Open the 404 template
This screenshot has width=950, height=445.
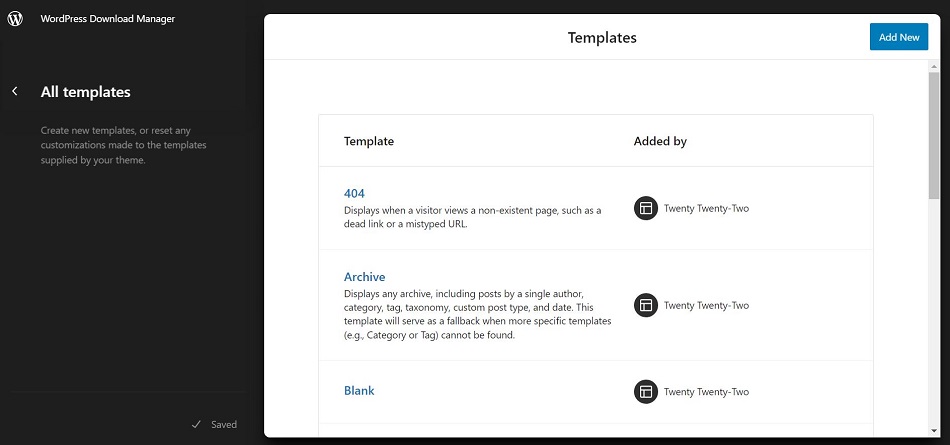pyautogui.click(x=354, y=193)
